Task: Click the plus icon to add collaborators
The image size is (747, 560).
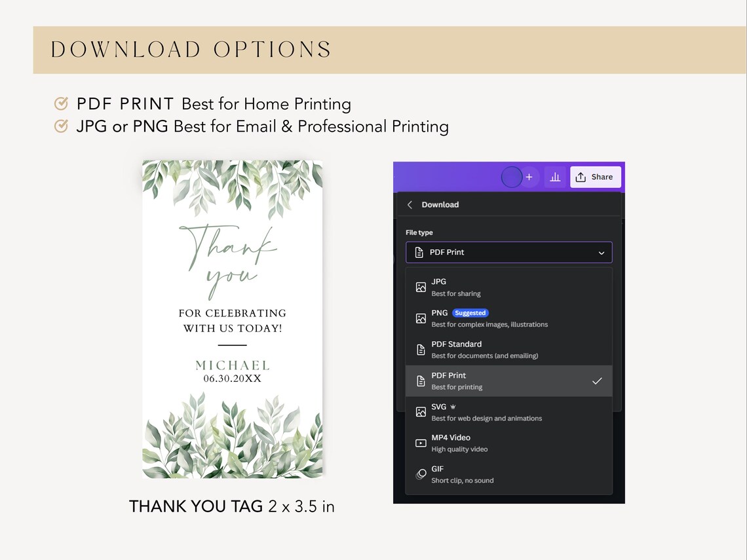Action: point(529,177)
